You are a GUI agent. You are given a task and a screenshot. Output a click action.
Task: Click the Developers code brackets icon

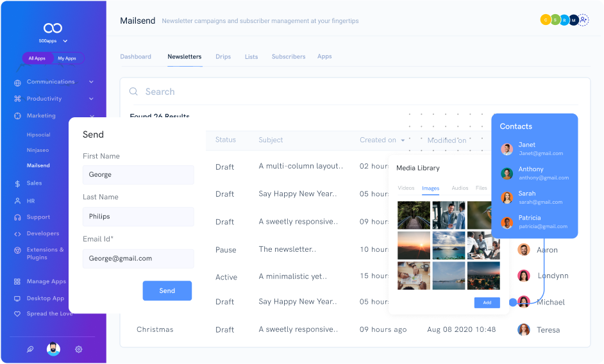17,234
